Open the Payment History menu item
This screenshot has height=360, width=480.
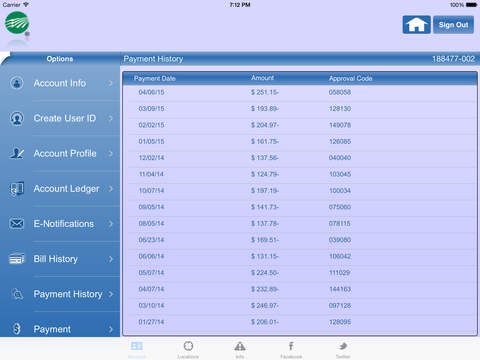click(x=60, y=294)
